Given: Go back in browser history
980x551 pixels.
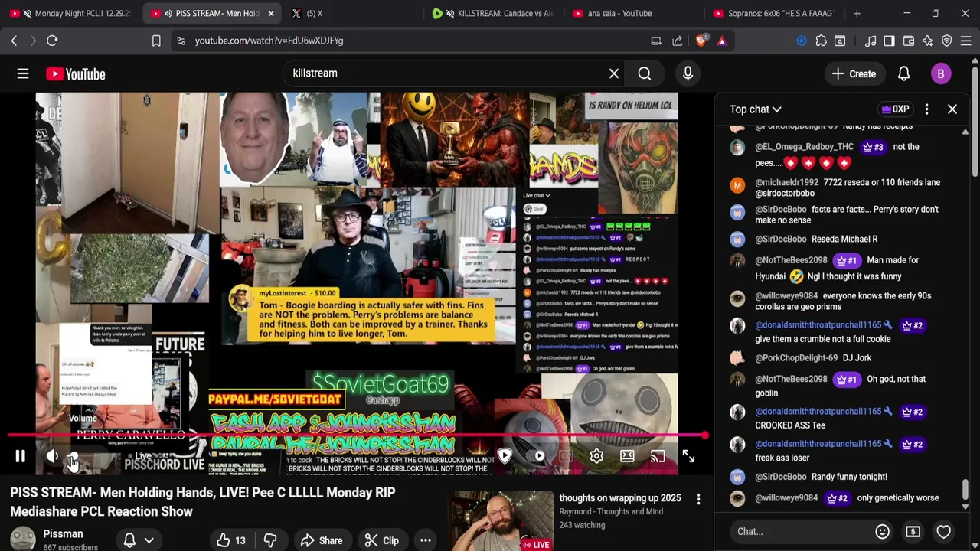Looking at the screenshot, I should point(14,41).
